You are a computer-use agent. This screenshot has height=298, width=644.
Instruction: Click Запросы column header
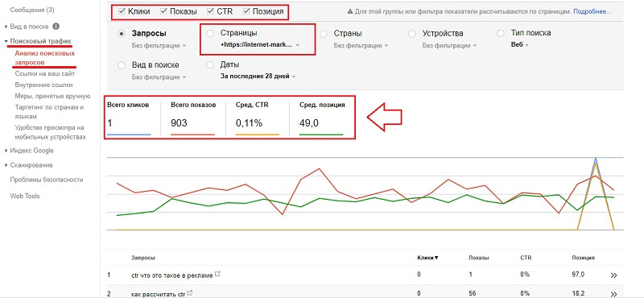(x=143, y=258)
